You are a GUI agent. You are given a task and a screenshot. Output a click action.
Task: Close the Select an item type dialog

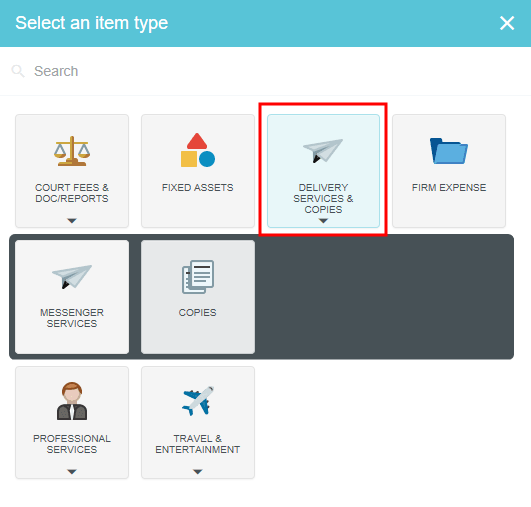507,23
